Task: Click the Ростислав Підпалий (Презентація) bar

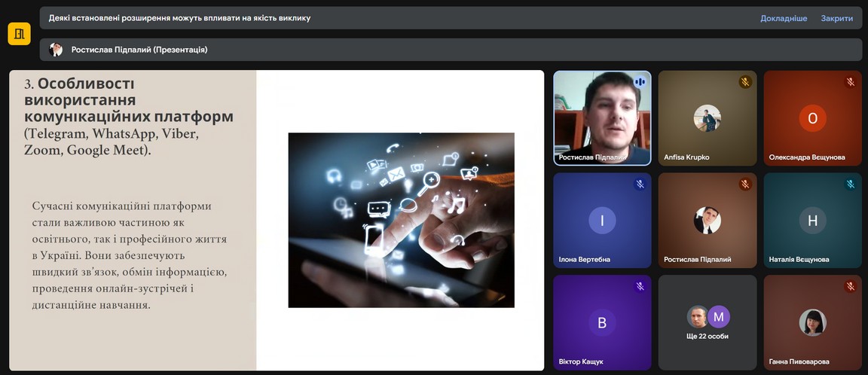Action: pos(452,50)
